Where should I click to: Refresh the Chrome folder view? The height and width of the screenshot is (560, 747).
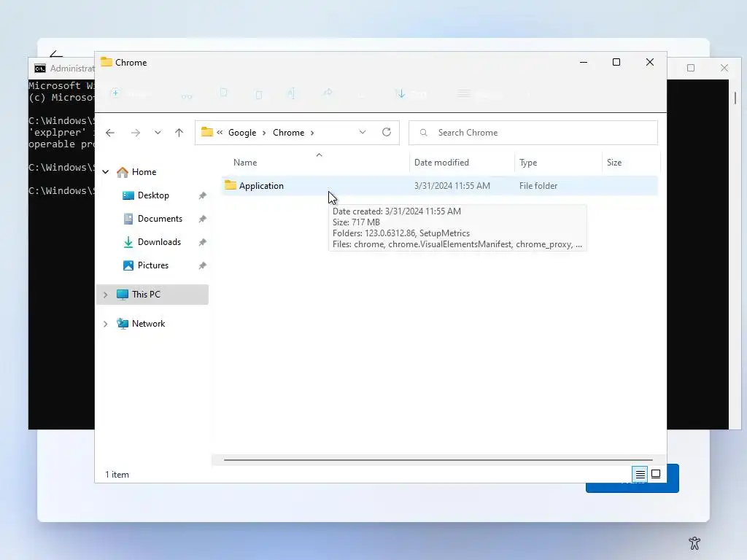click(387, 133)
